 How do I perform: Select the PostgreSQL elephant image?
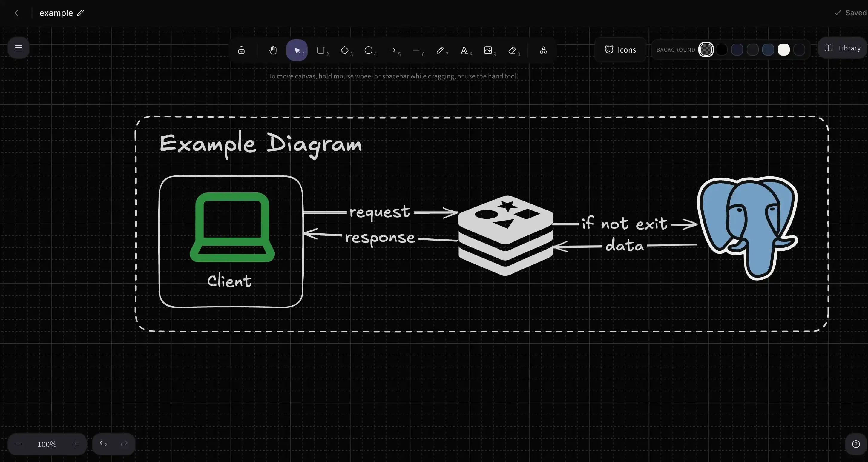coord(748,228)
